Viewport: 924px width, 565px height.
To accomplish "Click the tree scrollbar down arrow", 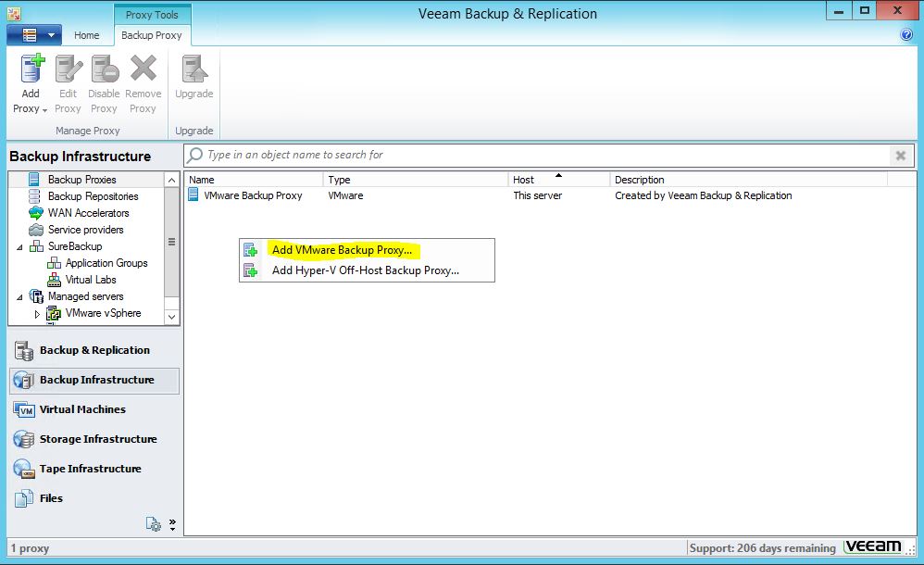I will pos(171,317).
